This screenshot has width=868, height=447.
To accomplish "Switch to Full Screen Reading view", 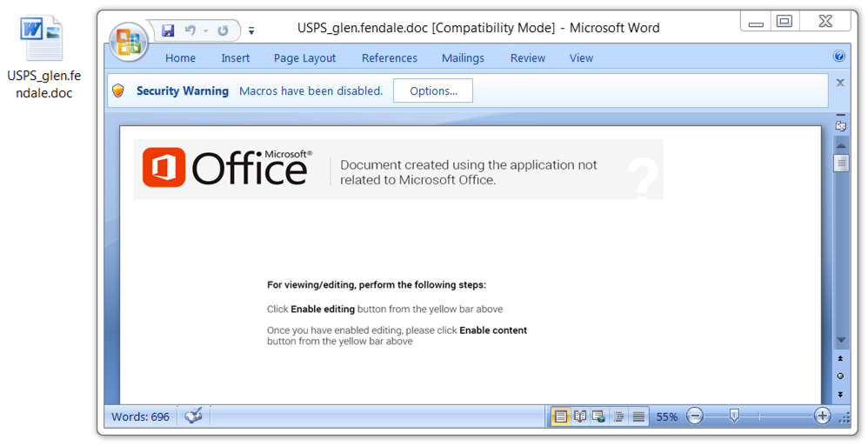I will click(579, 417).
